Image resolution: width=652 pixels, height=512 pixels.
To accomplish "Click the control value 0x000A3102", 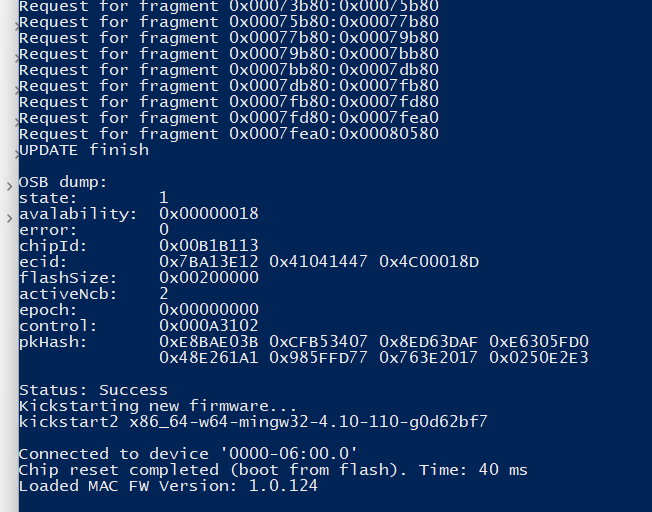I will pos(209,326).
